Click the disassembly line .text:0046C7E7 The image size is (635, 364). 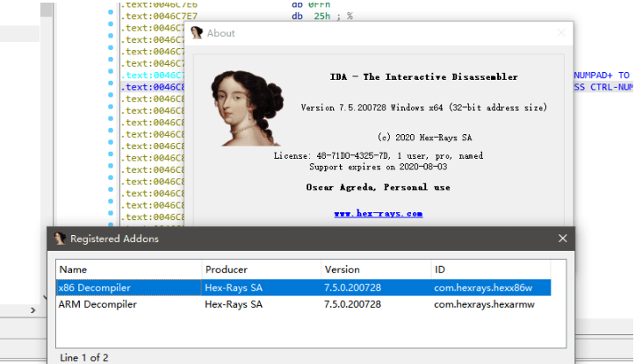[159, 16]
